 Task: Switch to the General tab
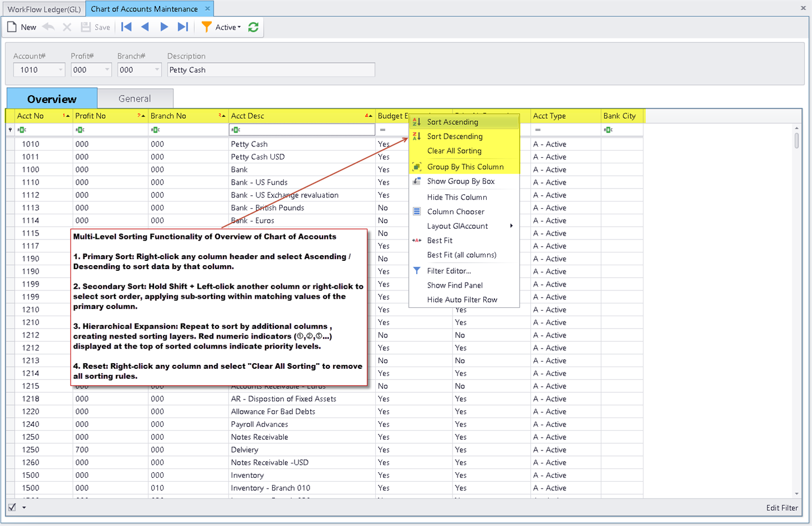pos(134,98)
